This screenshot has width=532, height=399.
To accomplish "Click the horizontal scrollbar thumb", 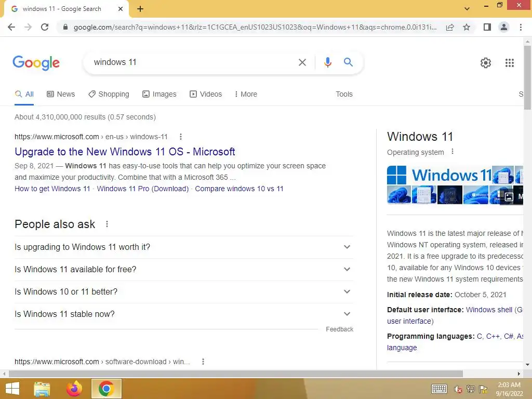I will (x=236, y=374).
